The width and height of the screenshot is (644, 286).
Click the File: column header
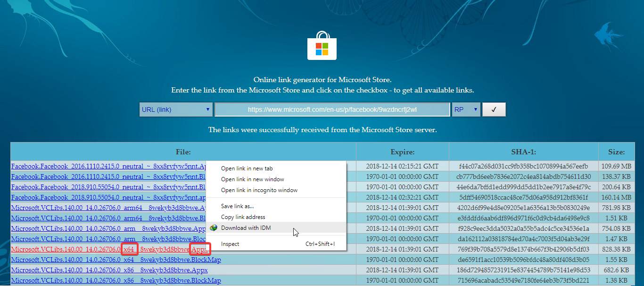coord(183,151)
